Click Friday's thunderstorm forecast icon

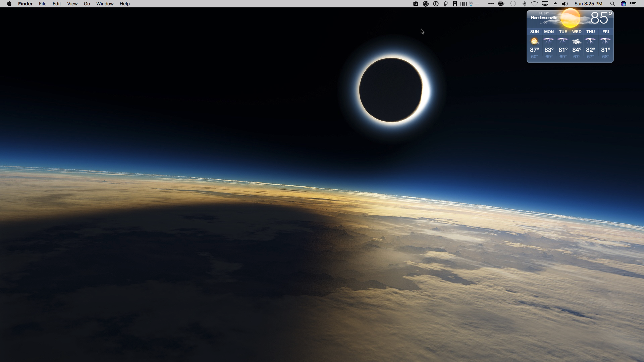click(605, 41)
